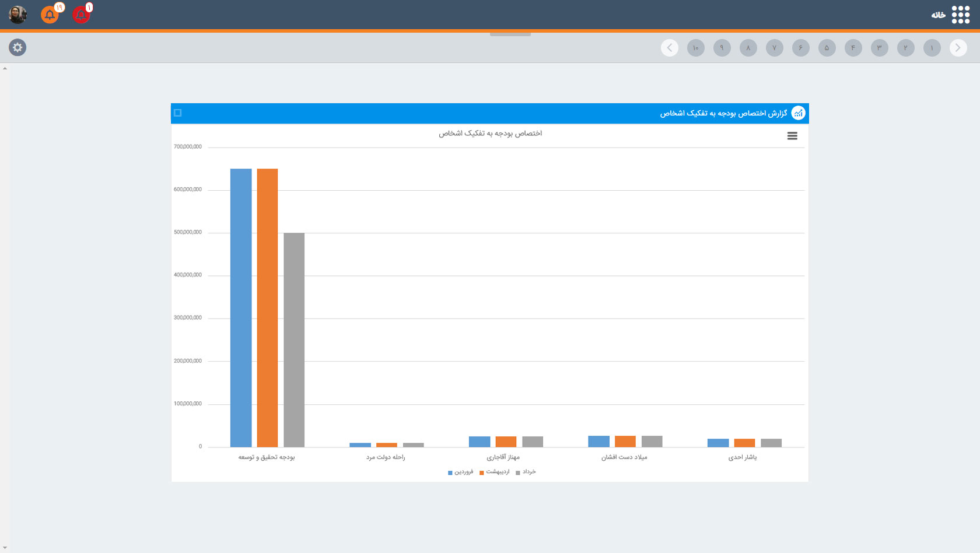
Task: Click the 700,000,000 y-axis label
Action: click(x=188, y=147)
